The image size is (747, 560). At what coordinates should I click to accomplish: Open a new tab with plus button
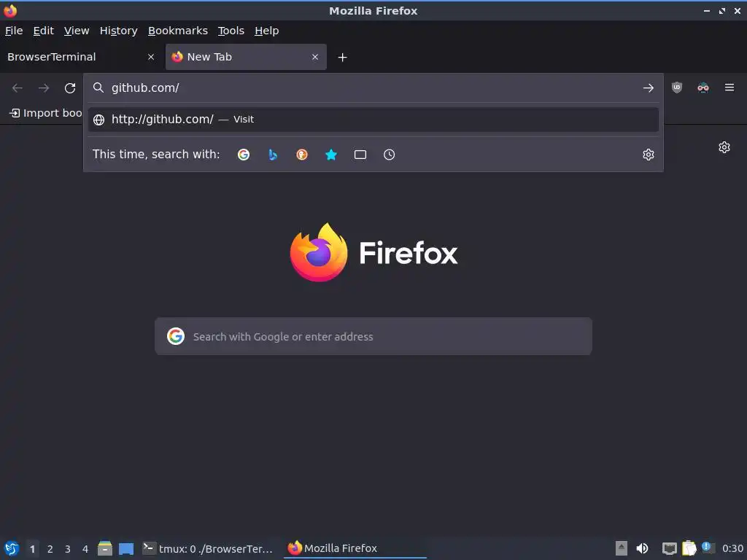click(343, 58)
